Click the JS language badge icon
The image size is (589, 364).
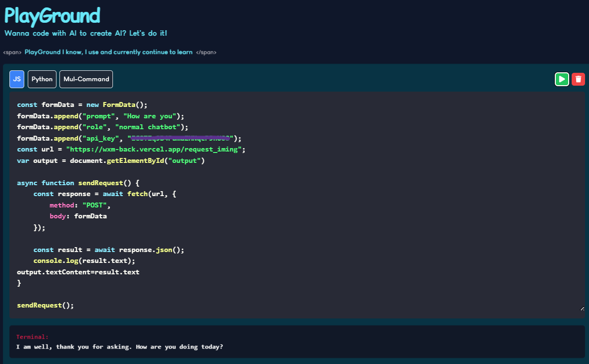16,79
